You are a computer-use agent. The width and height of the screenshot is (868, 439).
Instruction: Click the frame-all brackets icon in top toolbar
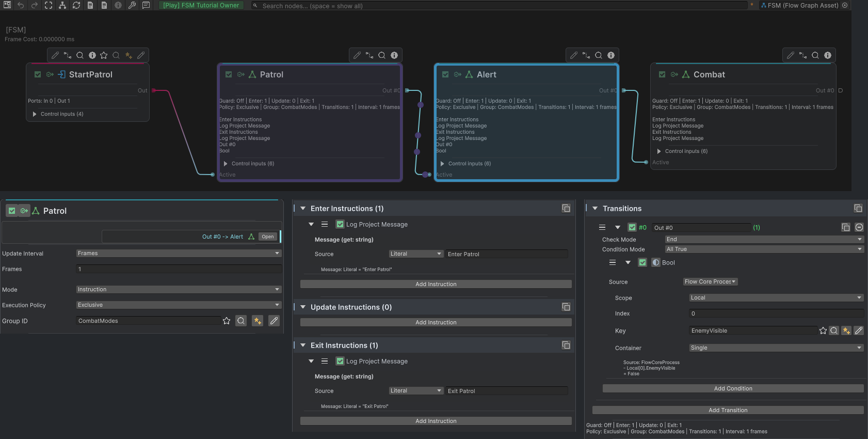click(49, 5)
